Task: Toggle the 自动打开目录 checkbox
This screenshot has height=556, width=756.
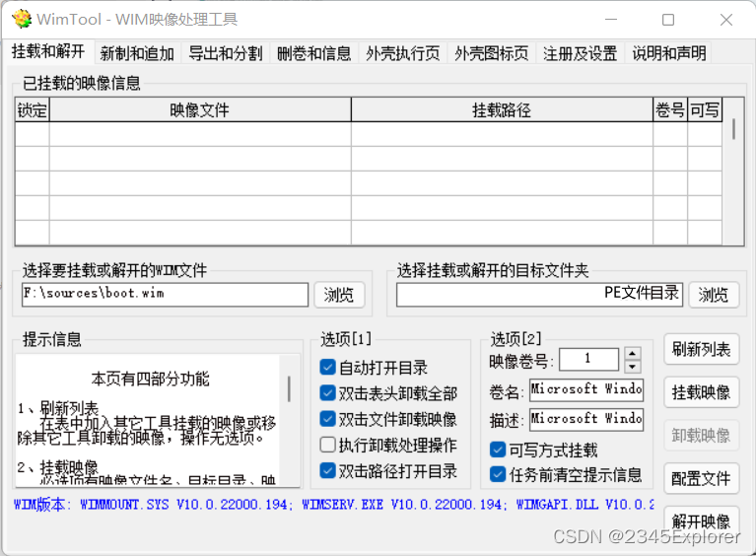Action: [x=328, y=367]
